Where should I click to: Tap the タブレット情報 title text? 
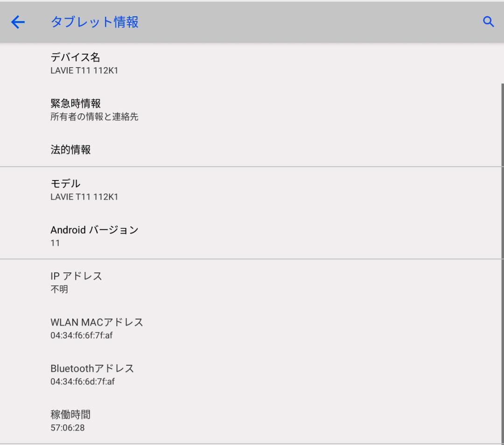coord(94,22)
